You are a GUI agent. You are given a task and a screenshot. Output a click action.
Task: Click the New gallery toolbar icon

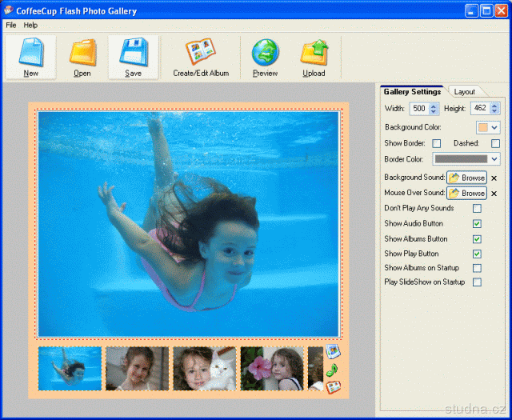click(x=31, y=57)
